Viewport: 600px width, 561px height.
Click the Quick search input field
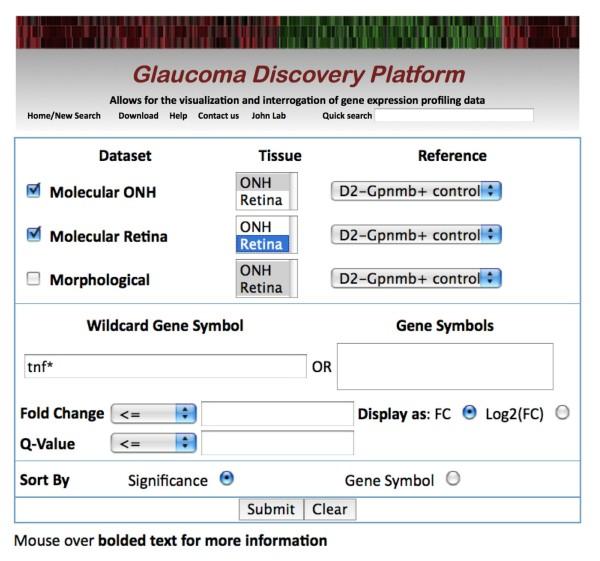(454, 116)
